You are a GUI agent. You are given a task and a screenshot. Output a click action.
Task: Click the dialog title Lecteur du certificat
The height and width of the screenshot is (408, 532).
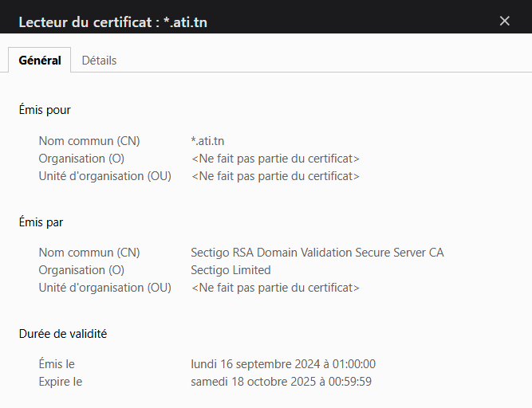pyautogui.click(x=113, y=22)
